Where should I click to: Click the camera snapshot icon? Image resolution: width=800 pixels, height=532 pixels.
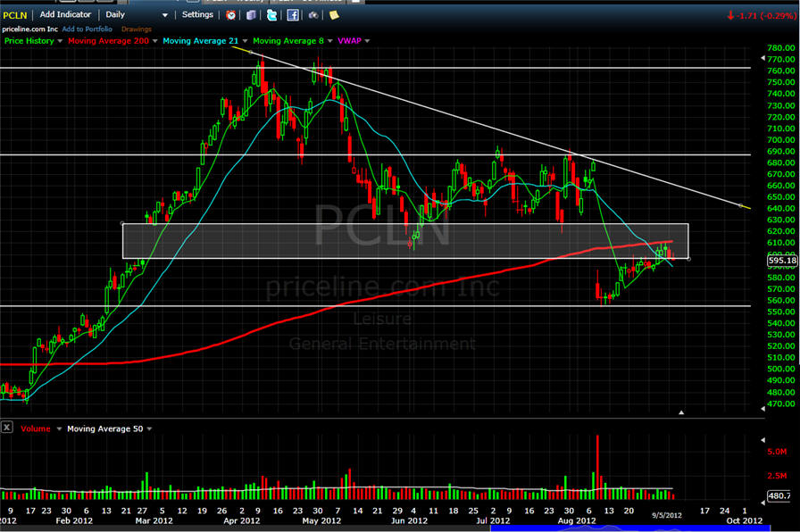click(x=313, y=15)
